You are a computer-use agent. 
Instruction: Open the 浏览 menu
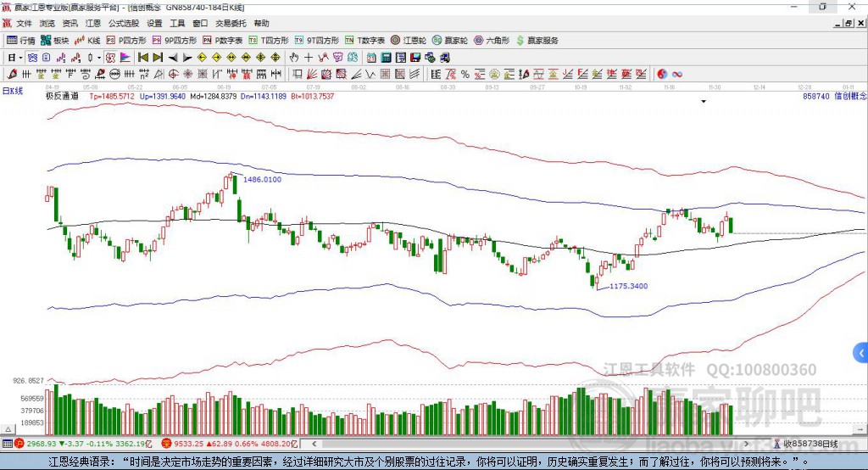click(47, 23)
